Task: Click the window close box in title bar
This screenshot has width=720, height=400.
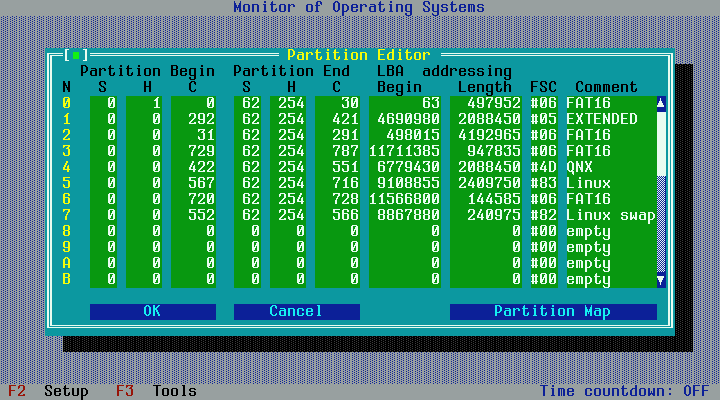Action: (x=76, y=55)
